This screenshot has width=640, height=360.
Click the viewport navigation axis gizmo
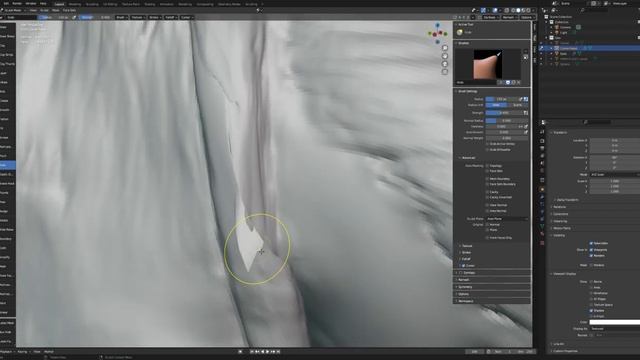[437, 33]
